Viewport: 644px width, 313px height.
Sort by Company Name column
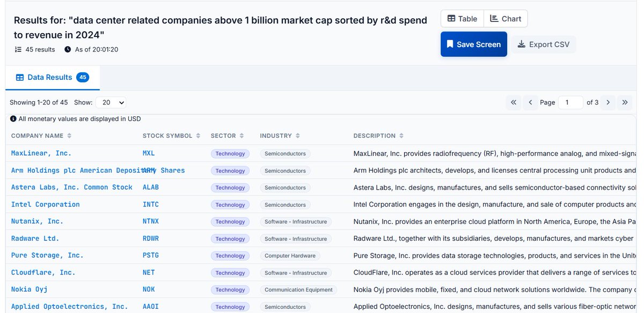pyautogui.click(x=41, y=136)
